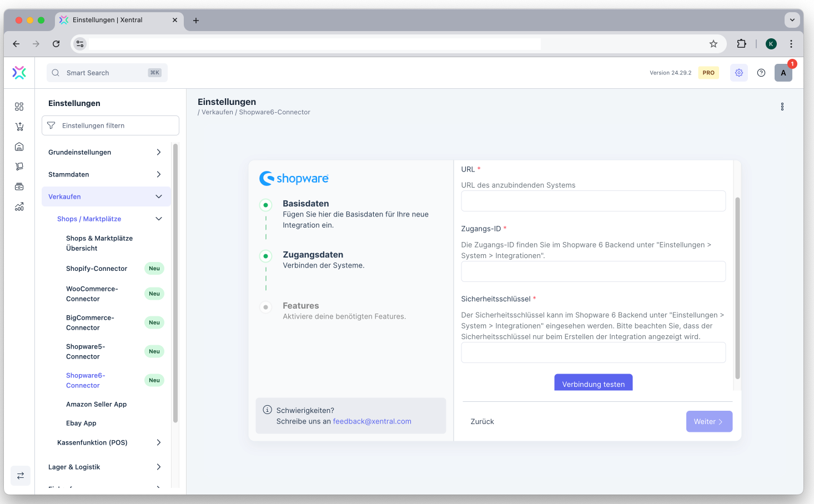
Task: Click the Xentral logo icon
Action: pyautogui.click(x=19, y=73)
